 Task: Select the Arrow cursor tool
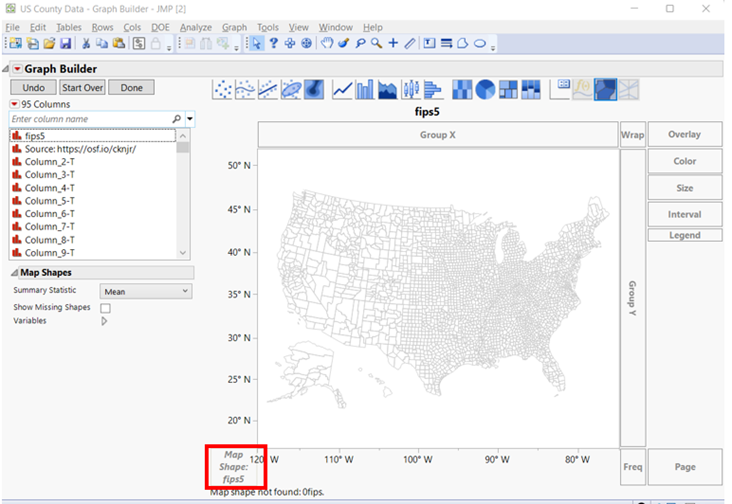pos(256,43)
